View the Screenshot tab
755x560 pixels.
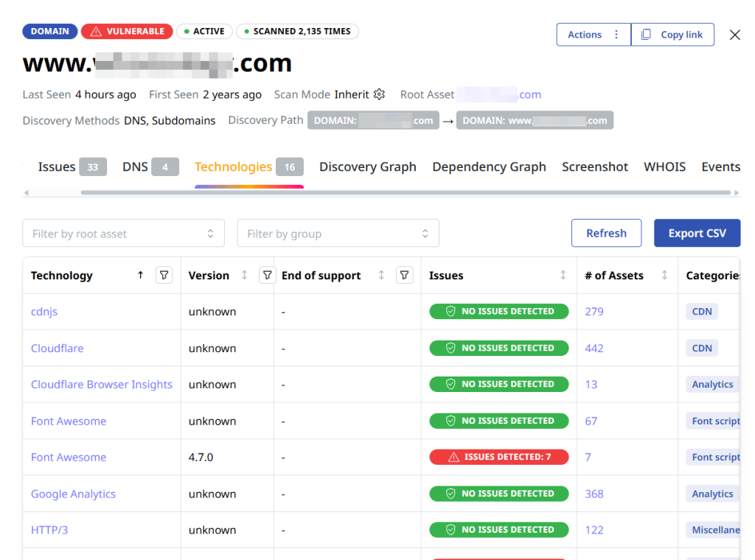595,167
